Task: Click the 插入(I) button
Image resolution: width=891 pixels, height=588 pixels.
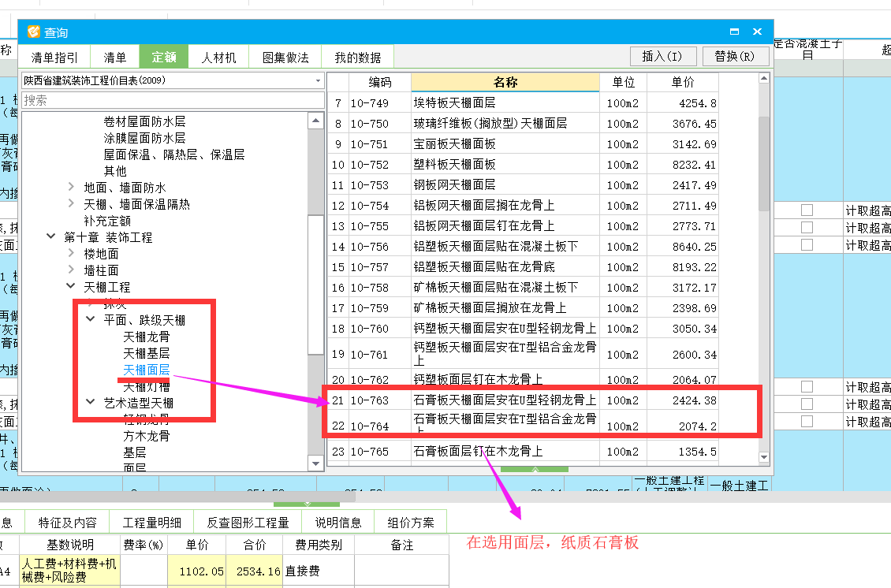Action: coord(662,56)
